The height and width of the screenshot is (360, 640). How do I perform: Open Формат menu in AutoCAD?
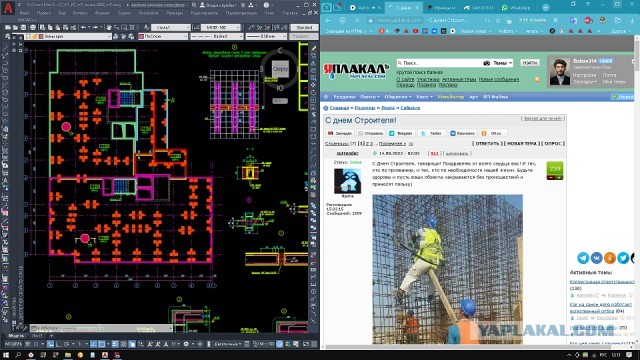[x=102, y=13]
